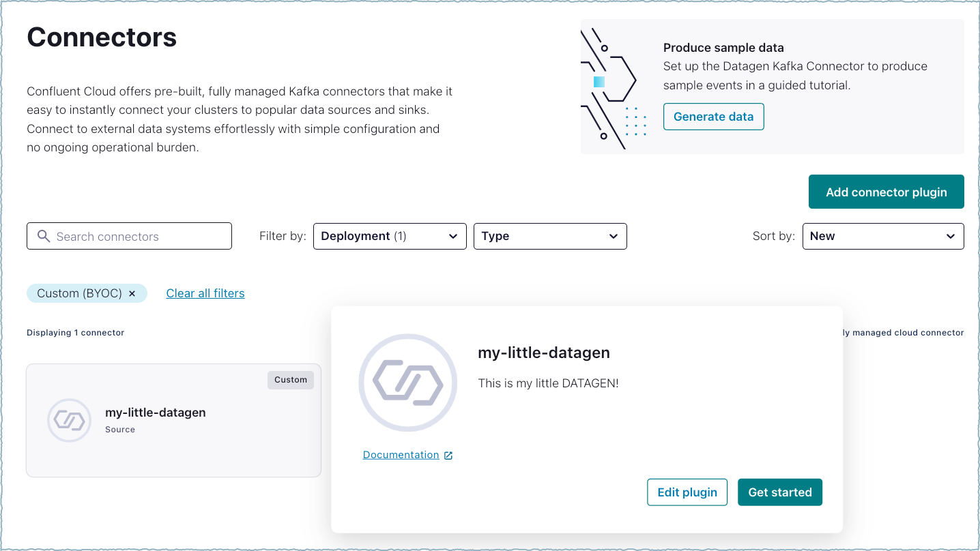The height and width of the screenshot is (551, 980).
Task: Click the Sort by chevron arrow
Action: (x=950, y=237)
